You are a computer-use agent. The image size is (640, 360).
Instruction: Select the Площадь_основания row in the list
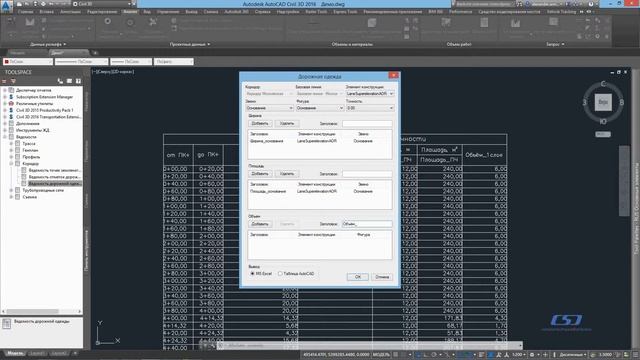coord(320,191)
